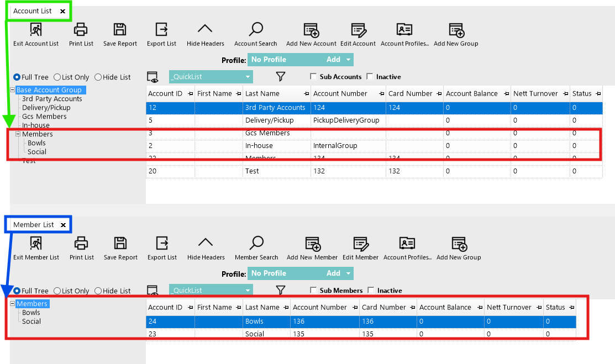Select List Only radio in Account List
Screen dimensions: 615x364
tap(57, 77)
